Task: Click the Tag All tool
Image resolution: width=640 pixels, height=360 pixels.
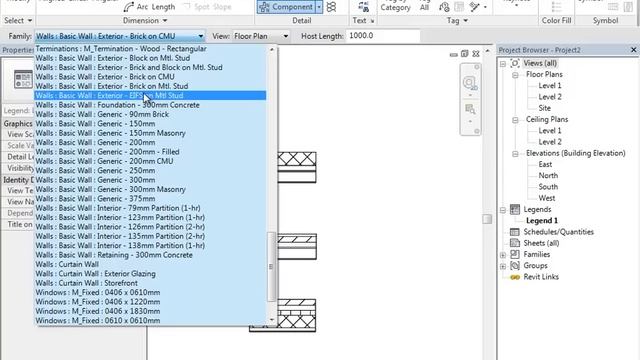Action: click(x=424, y=6)
